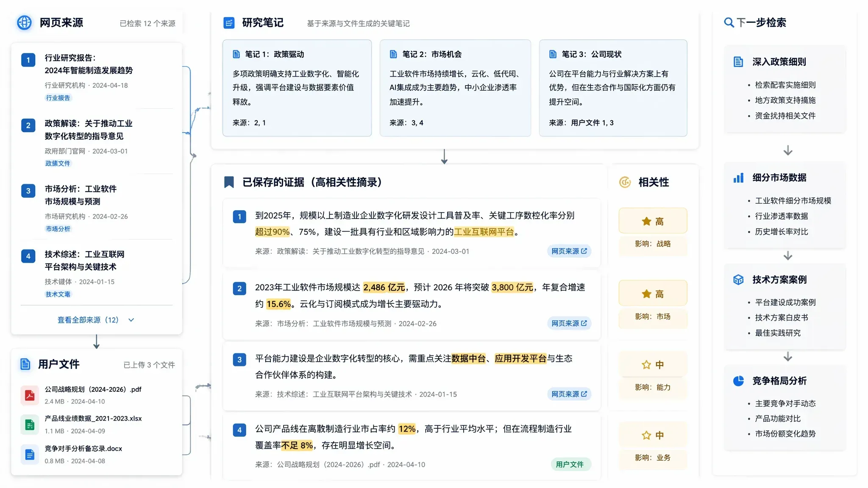Click the globe icon beside 网页来源

(x=24, y=22)
